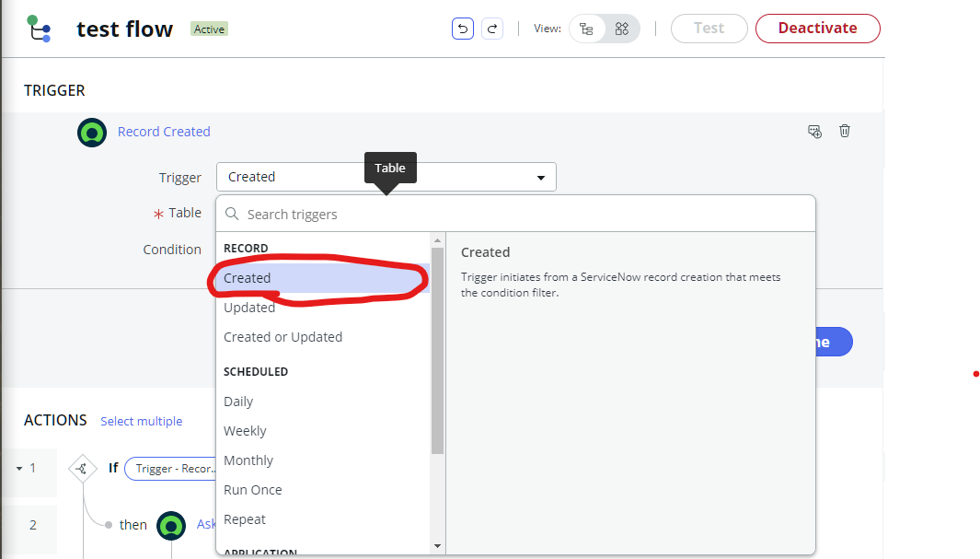Choose the Run Once trigger
The height and width of the screenshot is (559, 980).
tap(322, 490)
